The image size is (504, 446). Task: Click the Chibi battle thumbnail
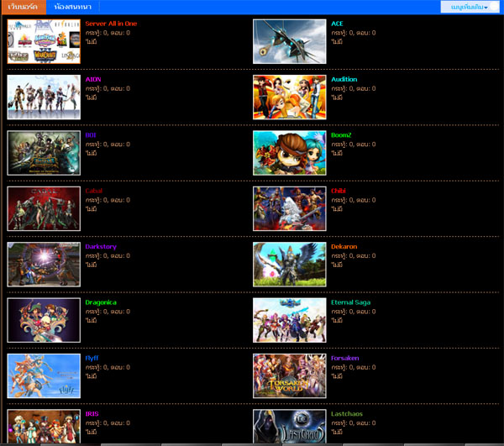(290, 208)
